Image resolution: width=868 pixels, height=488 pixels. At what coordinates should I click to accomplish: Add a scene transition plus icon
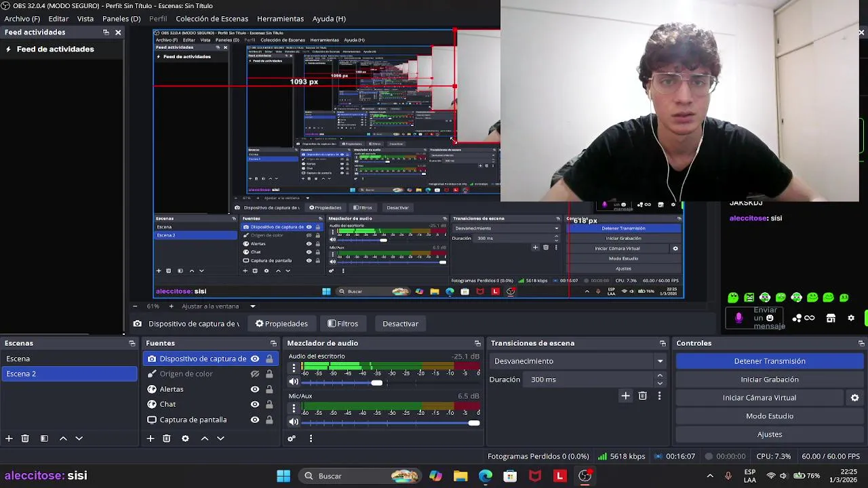click(x=625, y=396)
